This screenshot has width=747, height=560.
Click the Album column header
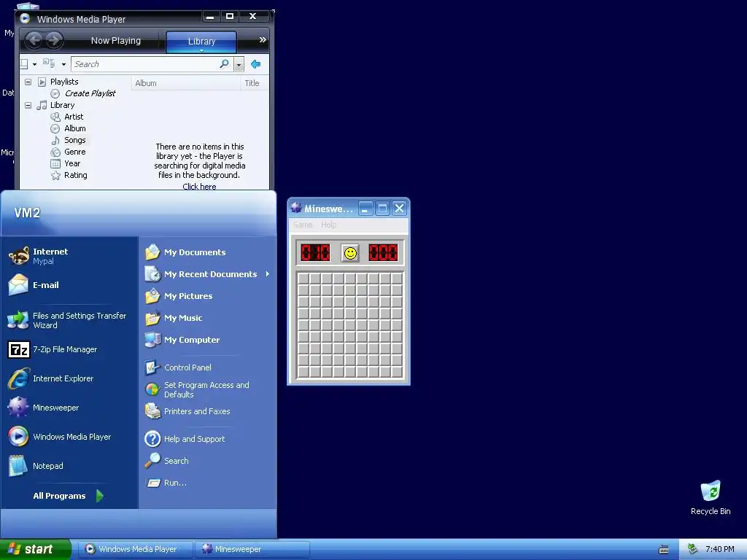186,83
